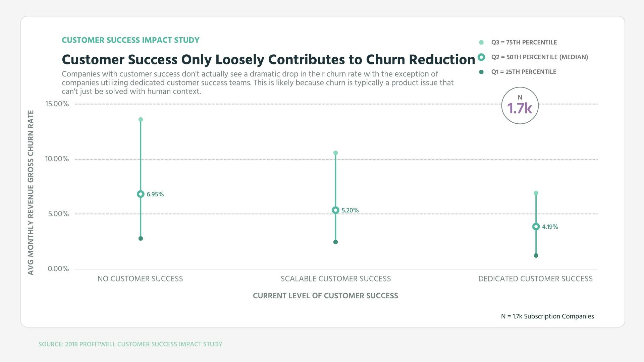Select the Q1 25th percentile legend dot
This screenshot has width=644, height=362.
point(482,72)
